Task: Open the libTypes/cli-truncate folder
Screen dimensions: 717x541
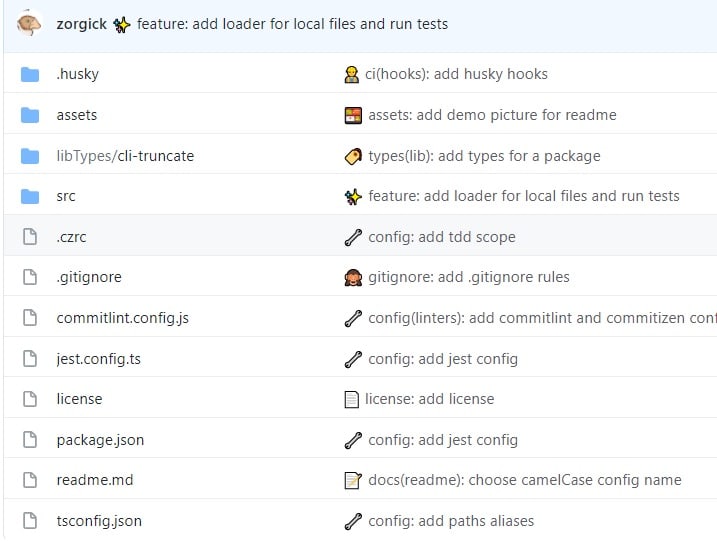Action: click(x=125, y=156)
